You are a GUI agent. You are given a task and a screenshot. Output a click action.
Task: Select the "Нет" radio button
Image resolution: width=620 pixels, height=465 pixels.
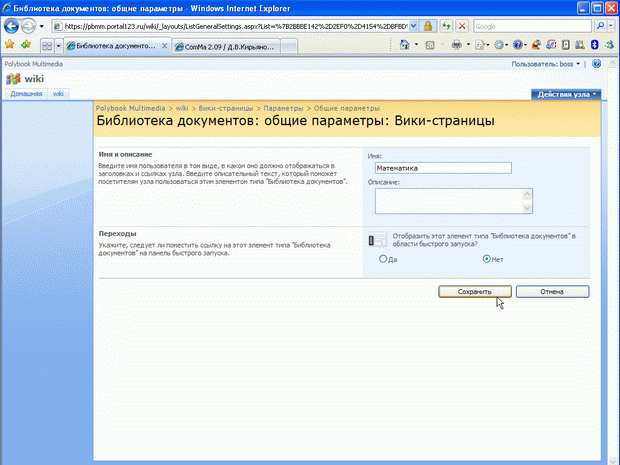pos(487,259)
